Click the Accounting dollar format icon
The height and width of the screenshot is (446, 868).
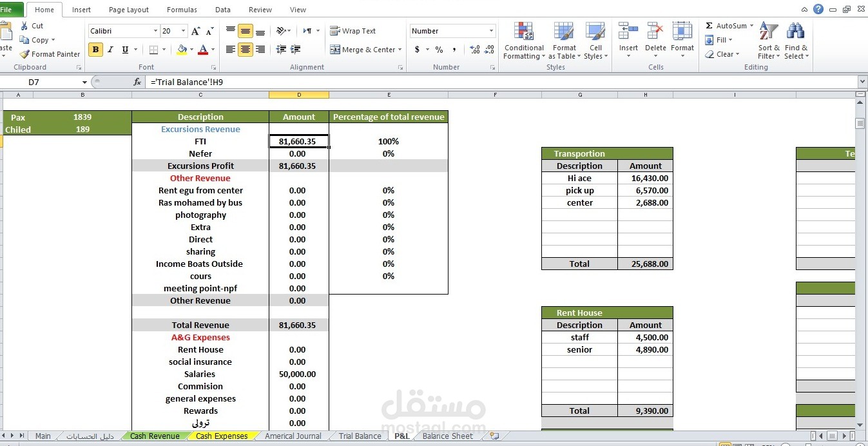417,50
